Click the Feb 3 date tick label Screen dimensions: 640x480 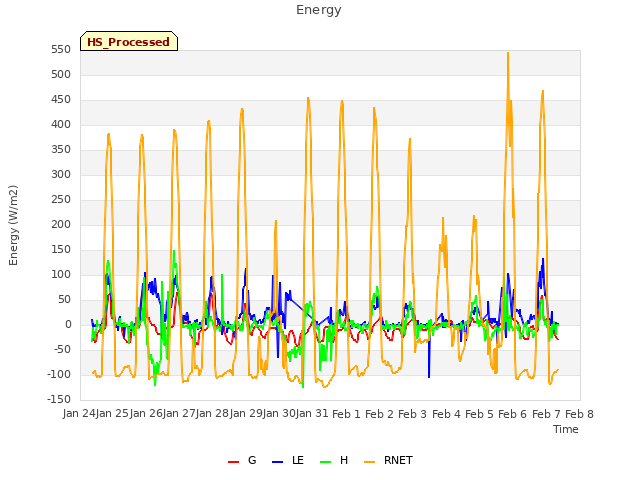click(x=412, y=414)
